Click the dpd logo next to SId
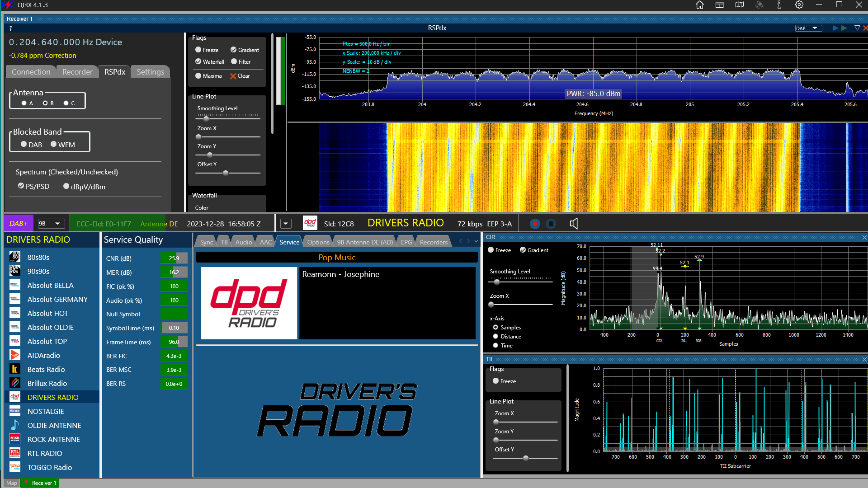Image resolution: width=868 pixels, height=488 pixels. click(x=310, y=223)
